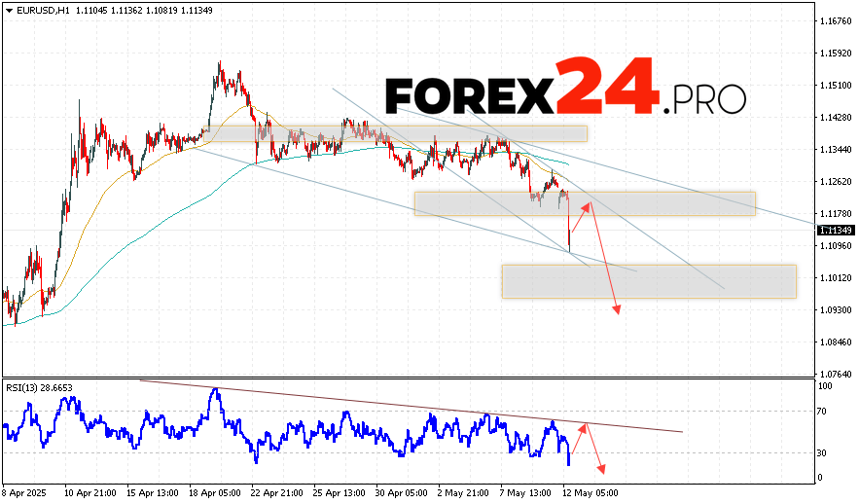Select the current price tag 1.11349

tap(836, 231)
